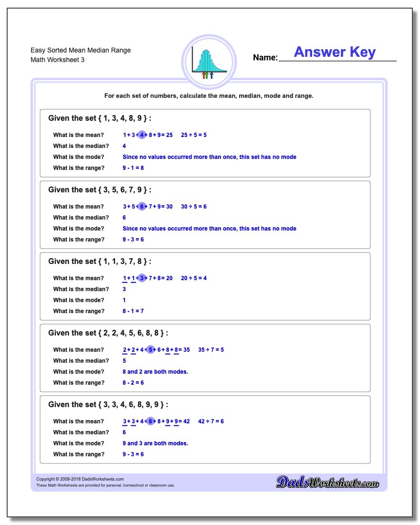This screenshot has width=420, height=525.
Task: Click median answer '6' for set { 3, 5, 6, 7, 9 }
Action: click(124, 218)
